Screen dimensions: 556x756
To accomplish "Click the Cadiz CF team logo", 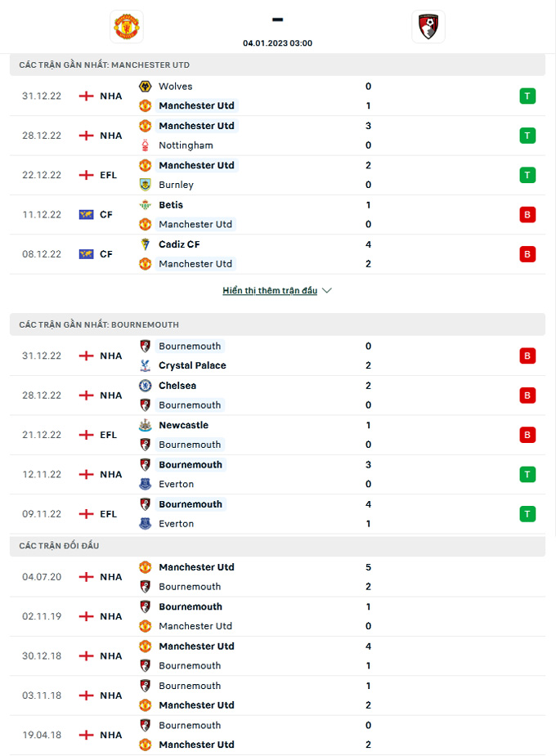I will [x=145, y=244].
